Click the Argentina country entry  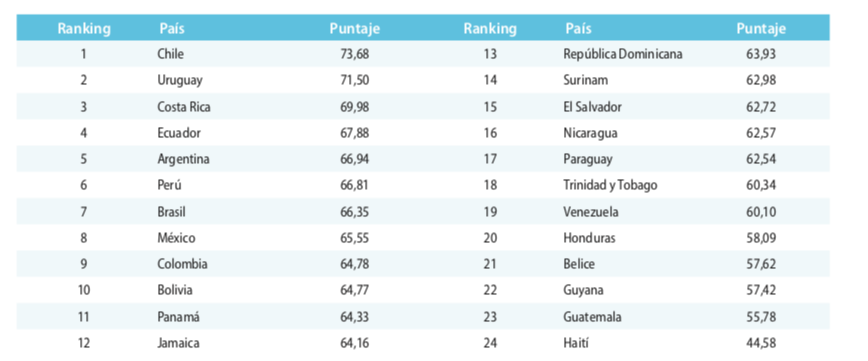183,159
